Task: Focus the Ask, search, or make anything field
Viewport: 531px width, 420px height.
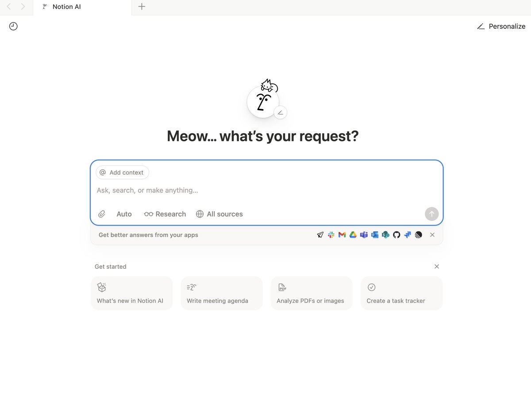Action: click(266, 191)
